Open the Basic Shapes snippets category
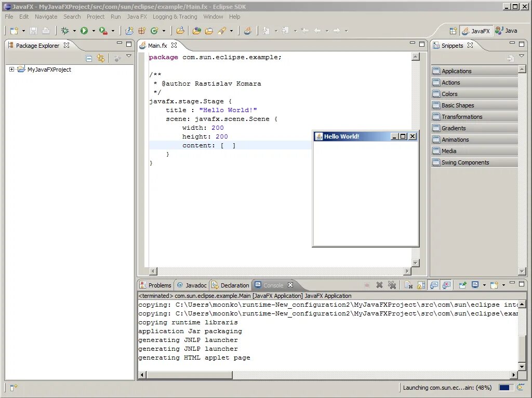Screen dimensions: 532x398 tap(474, 105)
